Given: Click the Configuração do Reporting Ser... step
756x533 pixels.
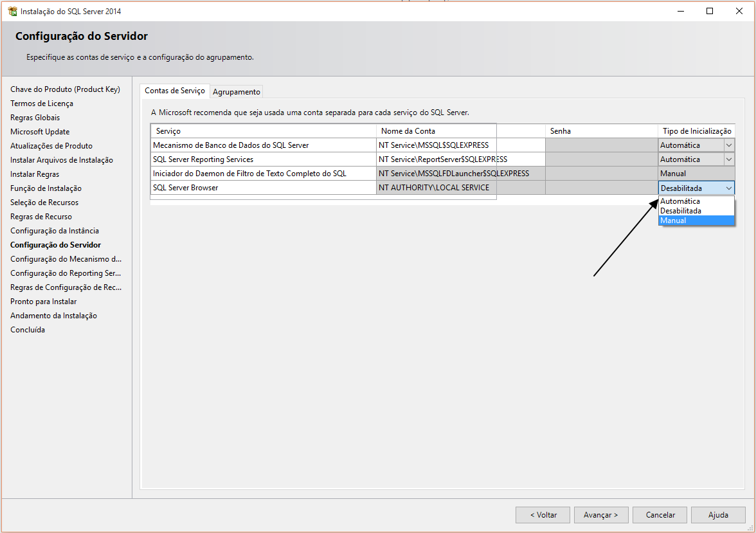Looking at the screenshot, I should [66, 273].
